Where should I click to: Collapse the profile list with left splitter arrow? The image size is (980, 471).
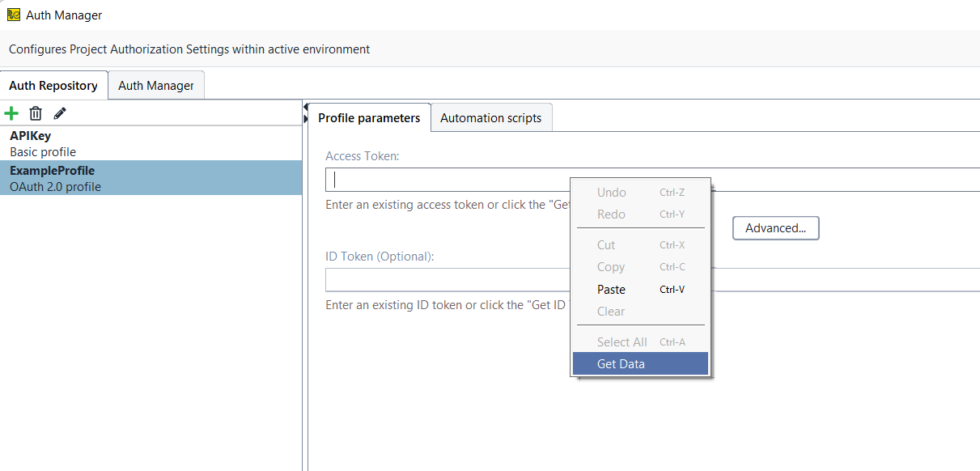(306, 107)
